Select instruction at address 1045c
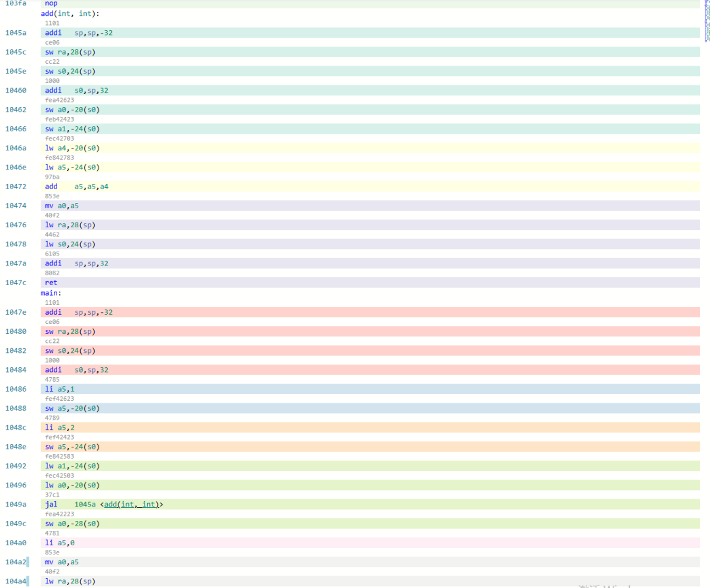This screenshot has width=710, height=588. coord(70,52)
